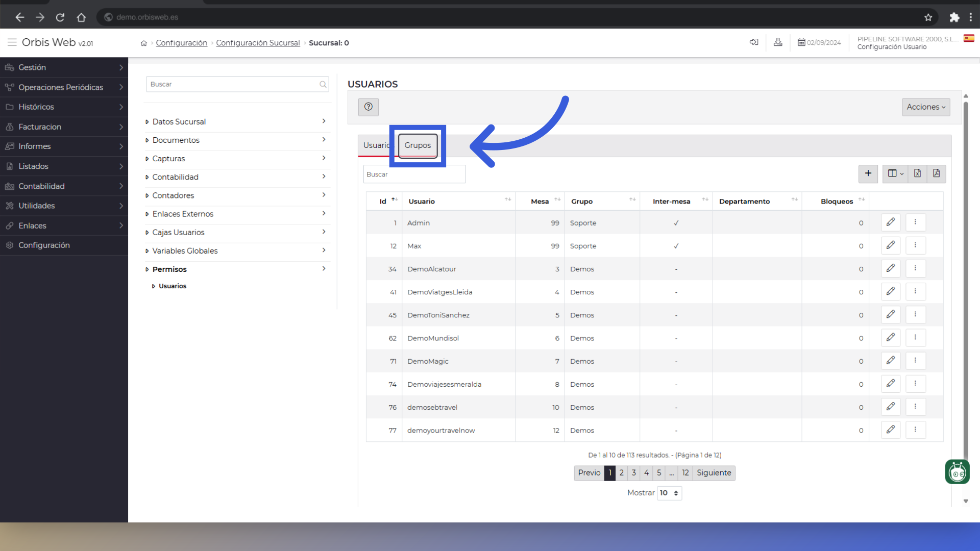Go to page 2 of results
980x551 pixels.
tap(621, 473)
